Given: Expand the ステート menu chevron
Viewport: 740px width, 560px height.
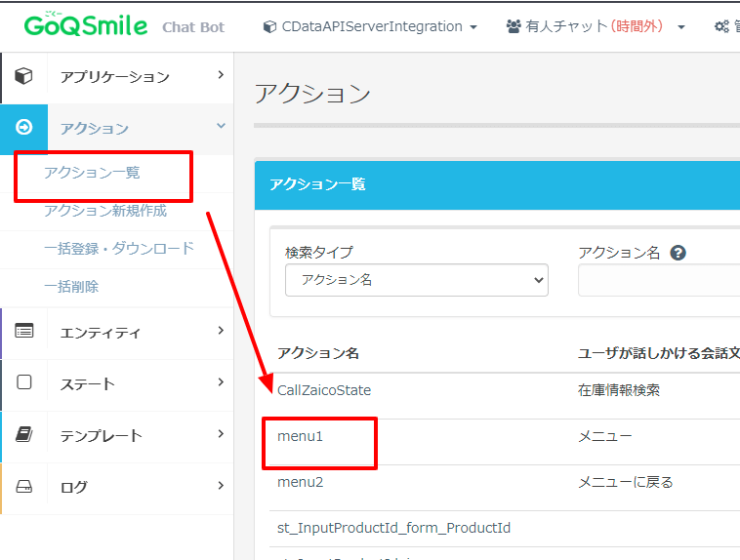Looking at the screenshot, I should (221, 382).
